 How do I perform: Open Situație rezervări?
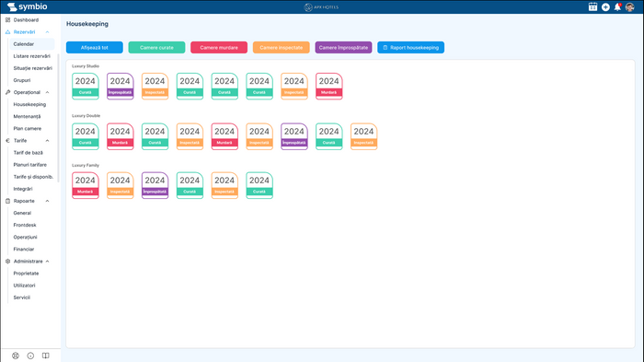(x=33, y=68)
